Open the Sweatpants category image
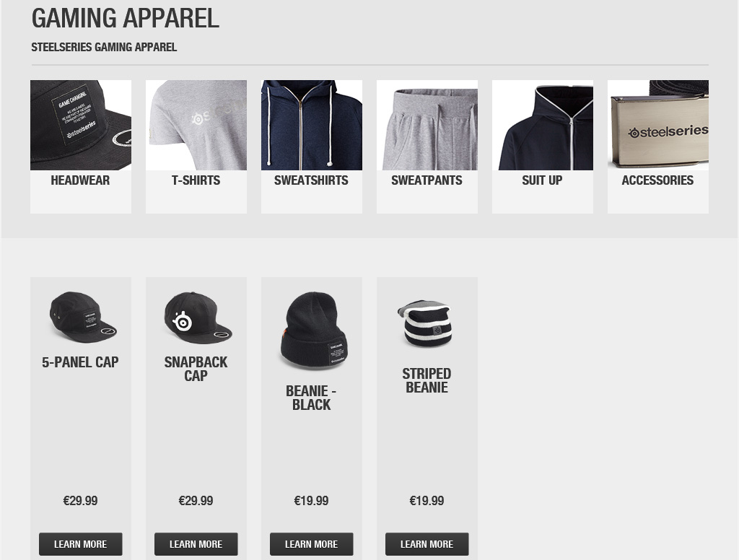 coord(427,125)
